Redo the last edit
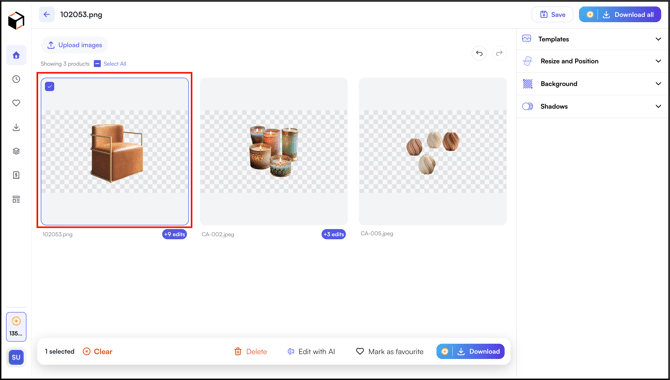The height and width of the screenshot is (380, 670). point(499,53)
